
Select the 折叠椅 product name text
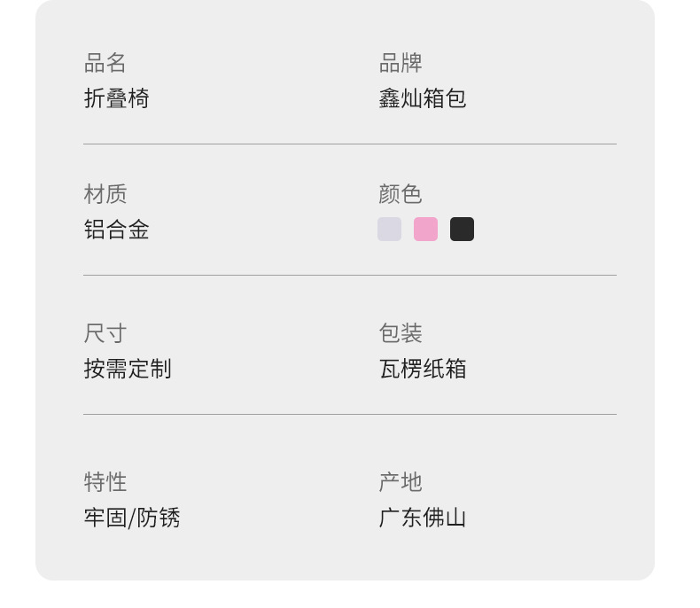click(x=116, y=98)
